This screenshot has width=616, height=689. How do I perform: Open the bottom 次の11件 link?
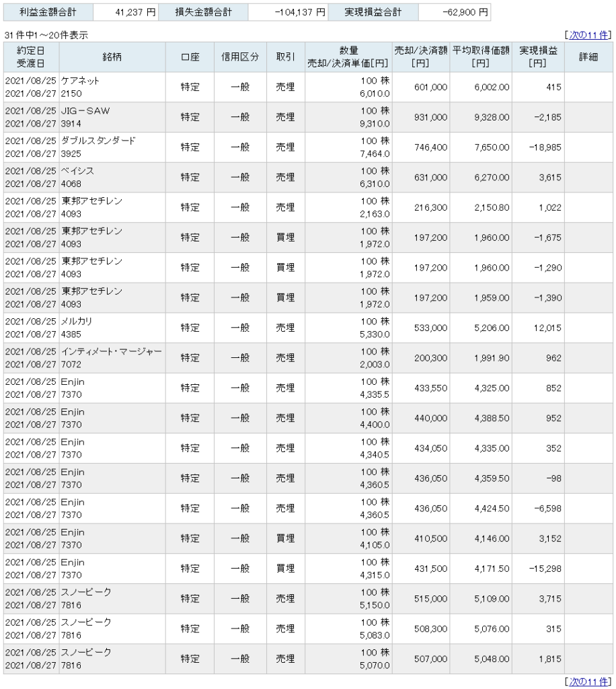coord(589,682)
